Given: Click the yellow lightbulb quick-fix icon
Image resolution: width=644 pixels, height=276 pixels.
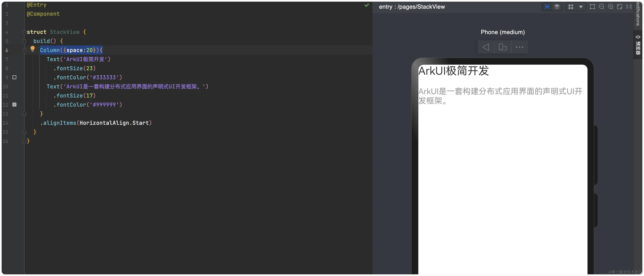Looking at the screenshot, I should 33,49.
